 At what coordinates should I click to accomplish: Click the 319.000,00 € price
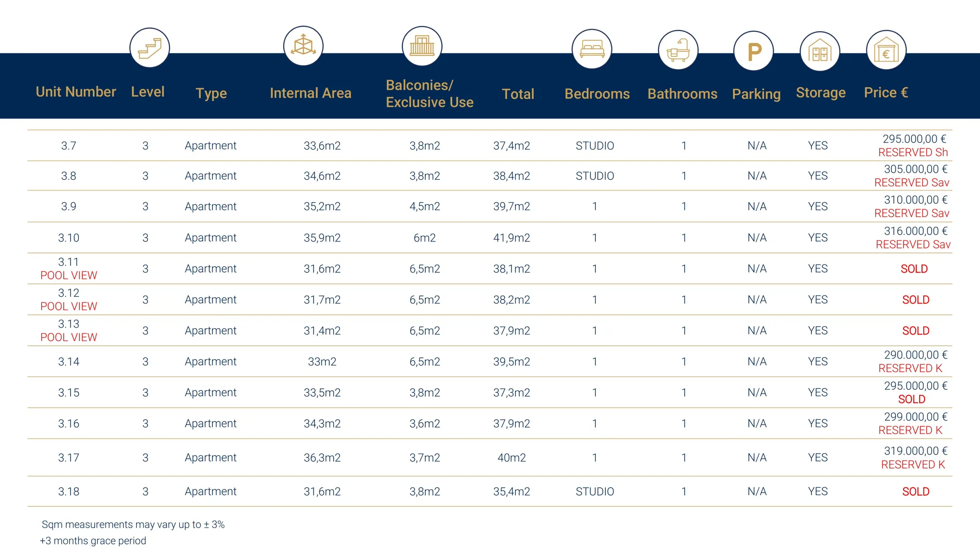point(916,451)
